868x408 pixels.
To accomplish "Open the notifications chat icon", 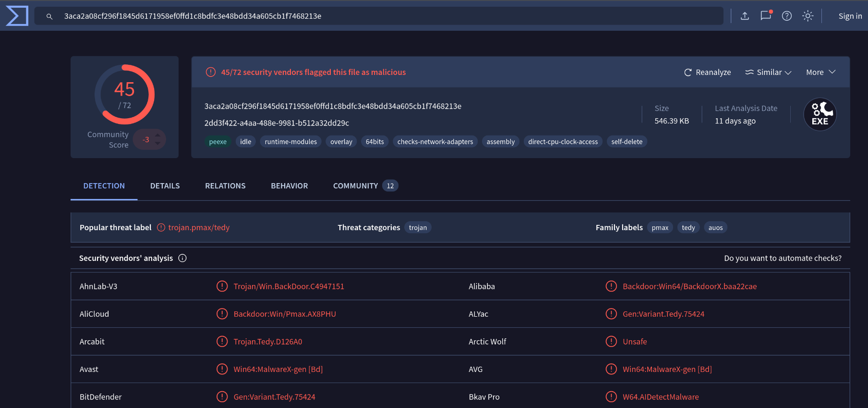I will pyautogui.click(x=766, y=16).
